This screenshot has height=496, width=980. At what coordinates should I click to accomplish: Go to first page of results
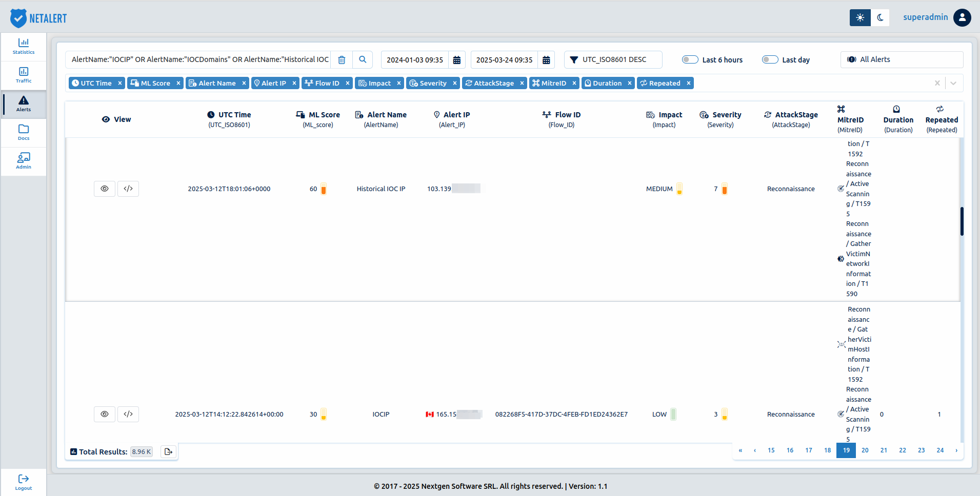740,450
